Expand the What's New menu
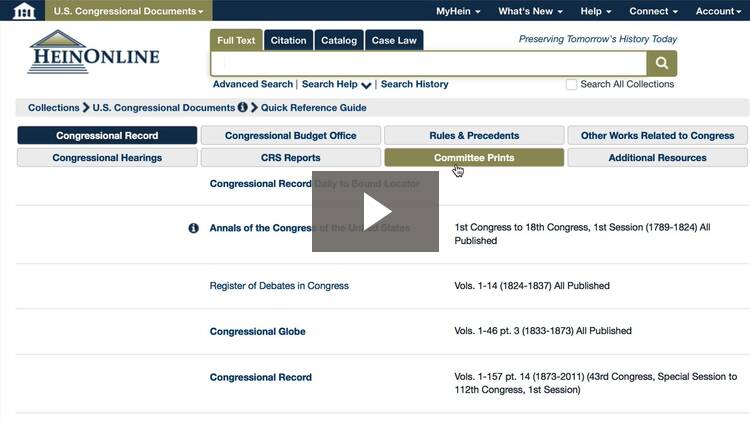Viewport: 750px width, 422px height. [530, 11]
